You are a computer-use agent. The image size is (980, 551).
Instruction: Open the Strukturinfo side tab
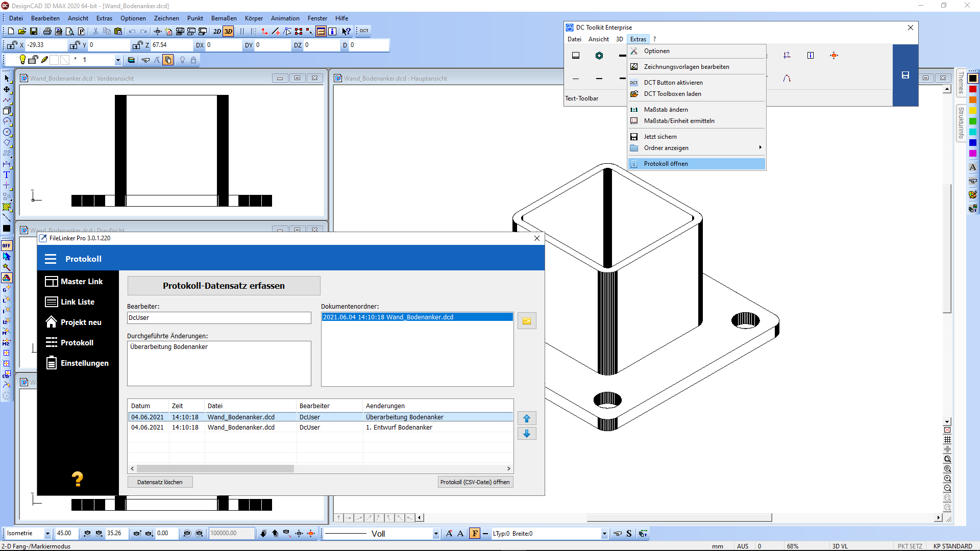pos(961,122)
